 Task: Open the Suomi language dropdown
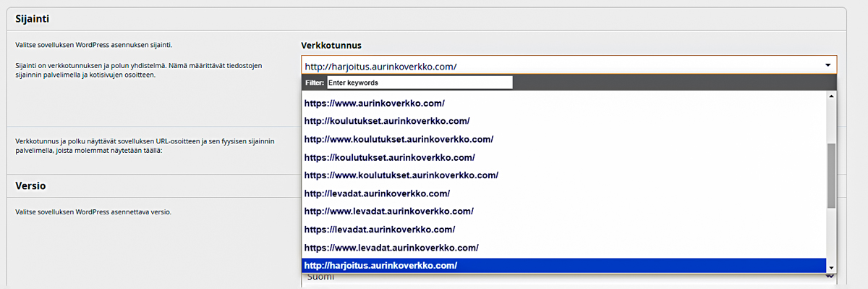coord(569,277)
